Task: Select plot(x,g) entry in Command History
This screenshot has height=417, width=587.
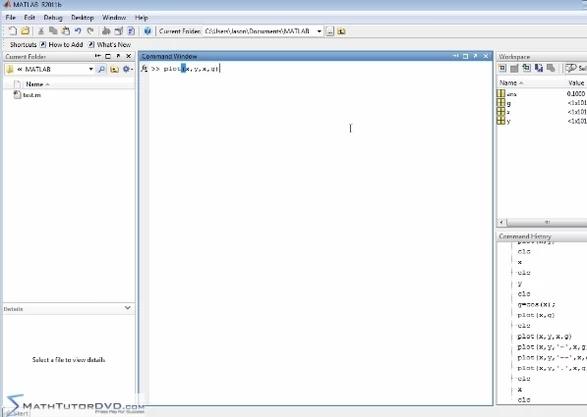Action: coord(536,315)
